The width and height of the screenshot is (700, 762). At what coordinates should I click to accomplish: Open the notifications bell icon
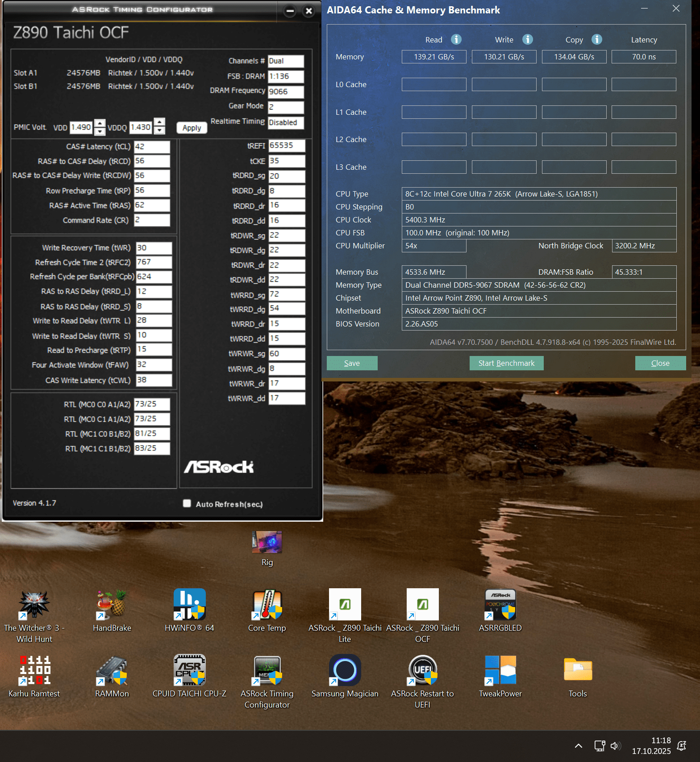[682, 745]
